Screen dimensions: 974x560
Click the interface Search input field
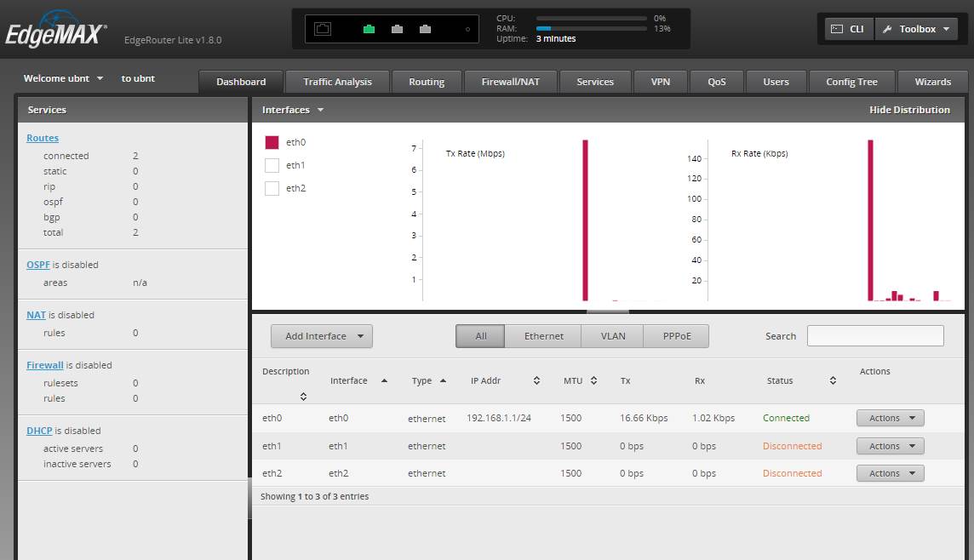coord(874,336)
